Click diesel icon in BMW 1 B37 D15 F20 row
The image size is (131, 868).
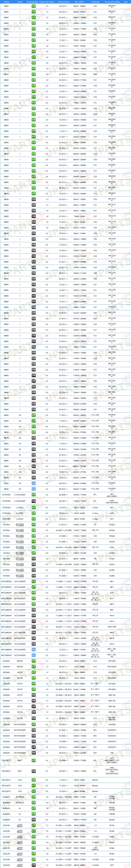point(34,199)
